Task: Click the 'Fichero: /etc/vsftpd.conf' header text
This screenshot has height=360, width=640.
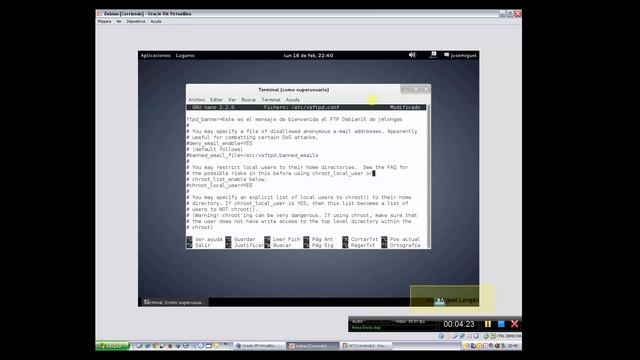Action: point(301,107)
